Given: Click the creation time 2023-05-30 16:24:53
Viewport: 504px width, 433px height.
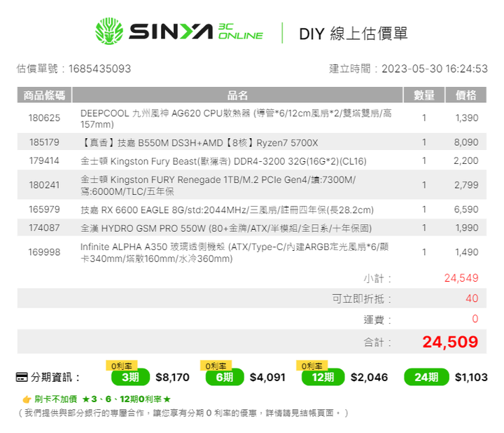Looking at the screenshot, I should pyautogui.click(x=435, y=69).
